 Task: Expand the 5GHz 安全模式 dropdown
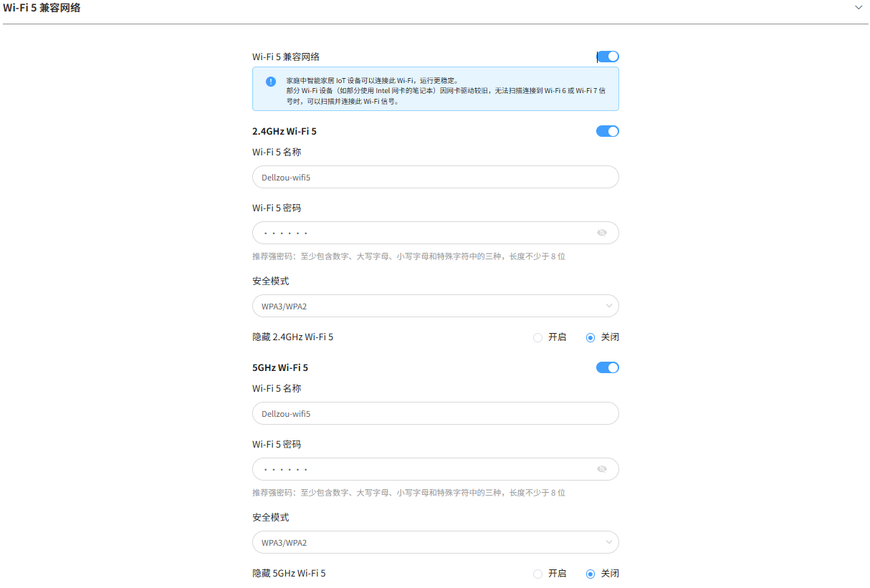click(435, 542)
